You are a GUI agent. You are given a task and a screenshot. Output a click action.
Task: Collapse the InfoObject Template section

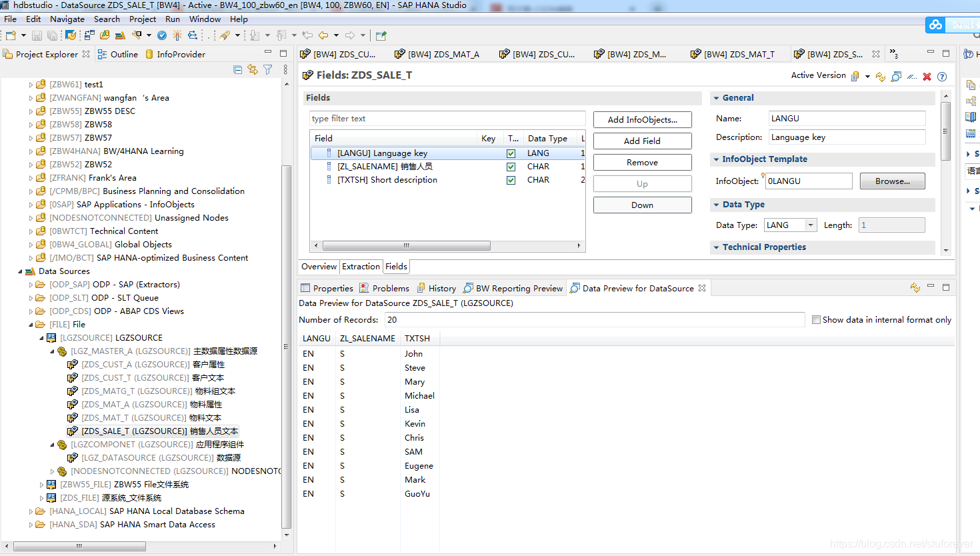(717, 159)
